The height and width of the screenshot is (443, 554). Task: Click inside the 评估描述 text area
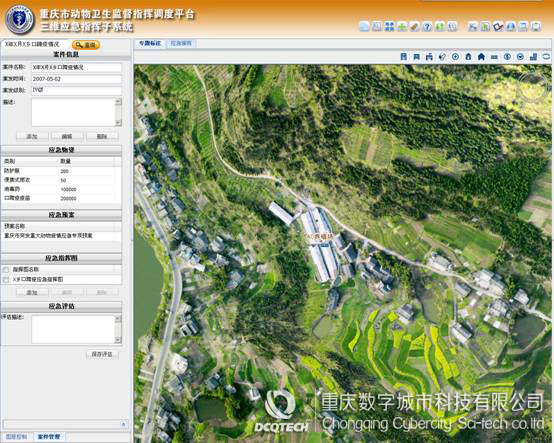tap(73, 330)
